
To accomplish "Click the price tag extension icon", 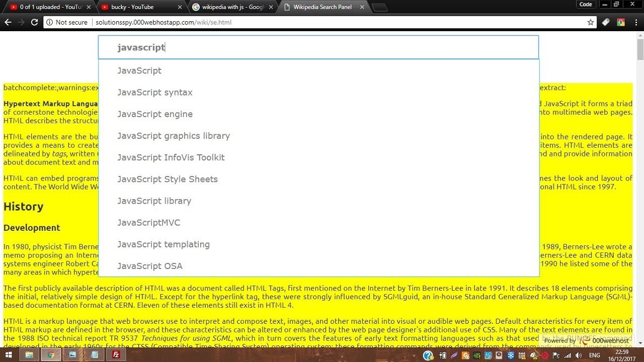I will (x=606, y=22).
